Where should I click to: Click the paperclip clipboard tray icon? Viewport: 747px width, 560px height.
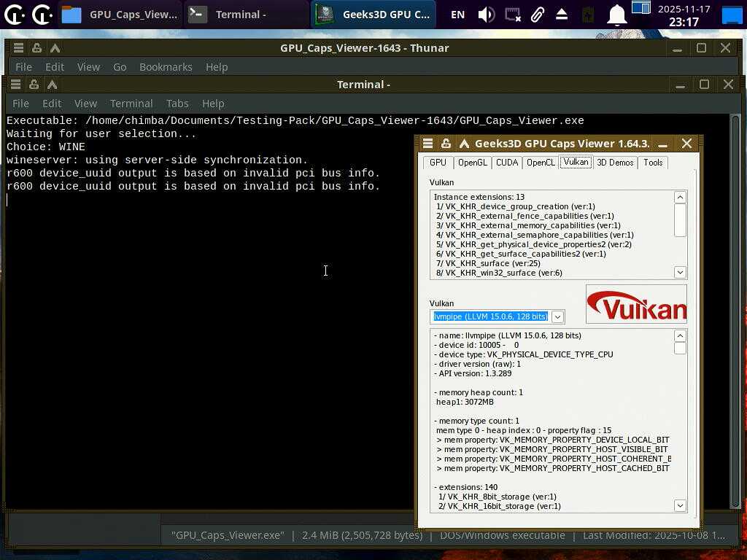538,15
